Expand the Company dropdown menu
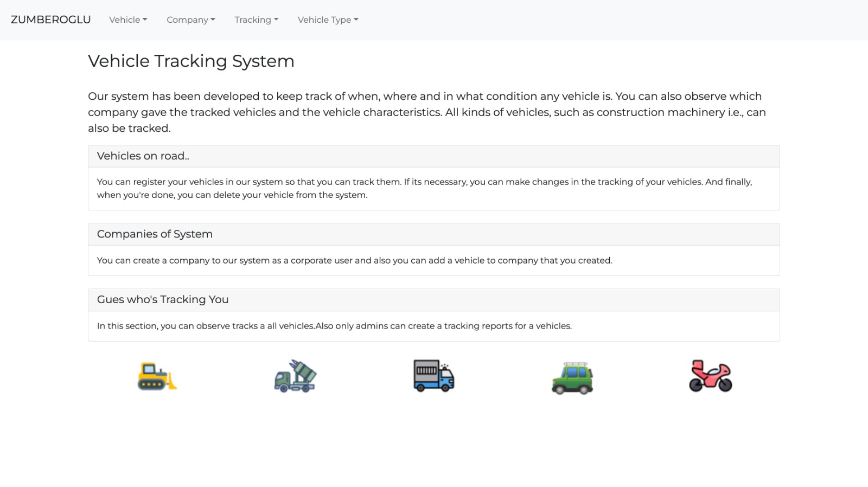 191,20
